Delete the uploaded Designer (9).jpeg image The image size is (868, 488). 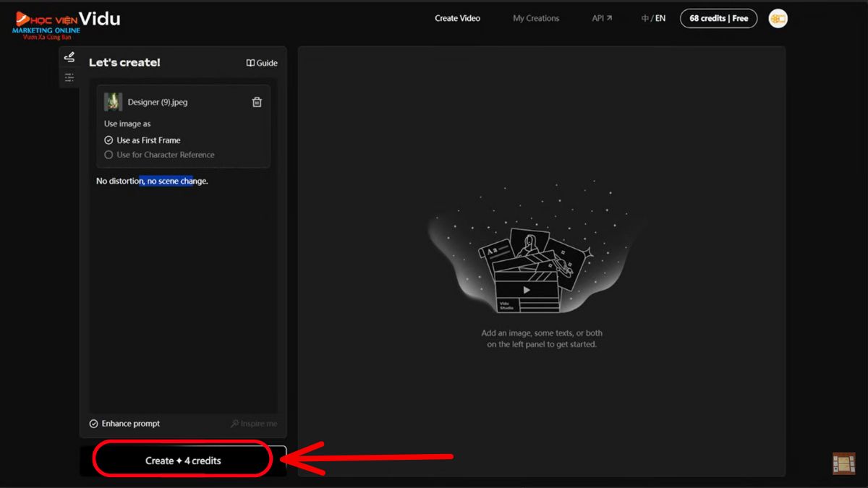[257, 102]
